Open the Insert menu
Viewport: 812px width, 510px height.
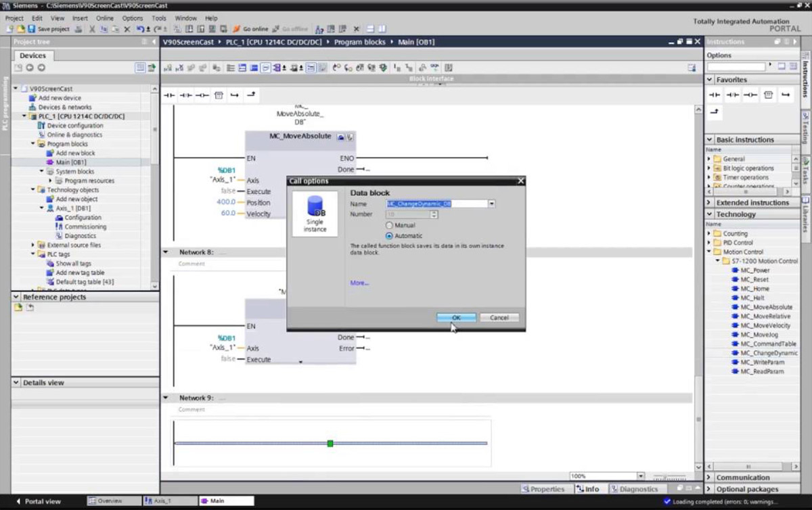[80, 18]
